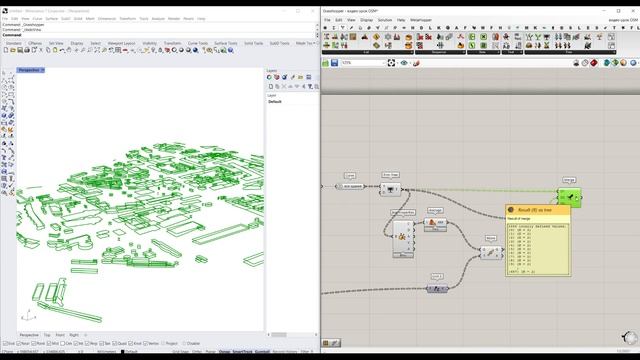Select the Default layer row in Layers panel
The image size is (640, 360).
point(292,102)
